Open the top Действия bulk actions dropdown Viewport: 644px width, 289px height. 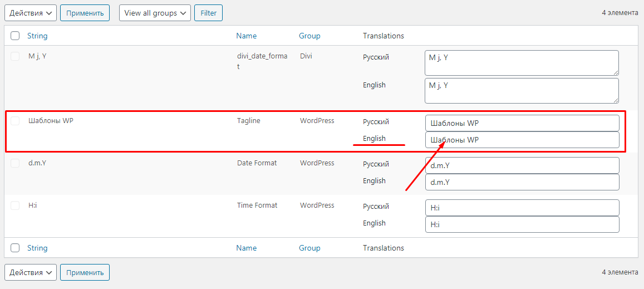(31, 13)
